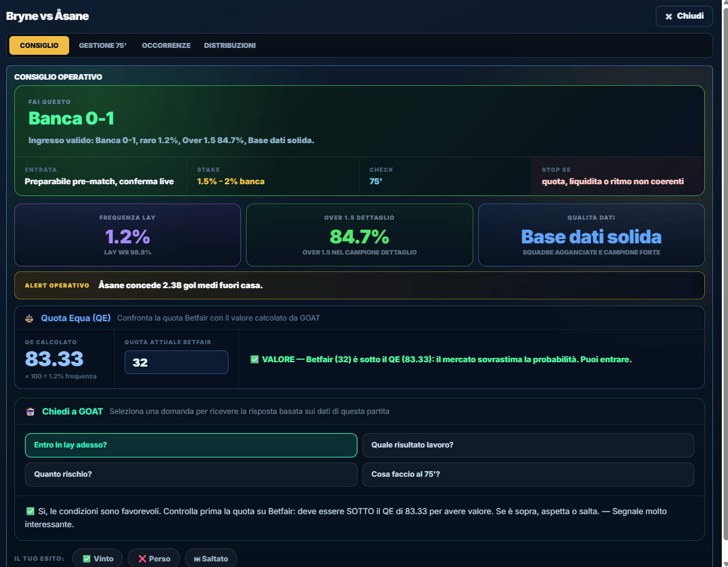The image size is (728, 567).
Task: Click the Quota attuale Betfair input field
Action: [176, 362]
